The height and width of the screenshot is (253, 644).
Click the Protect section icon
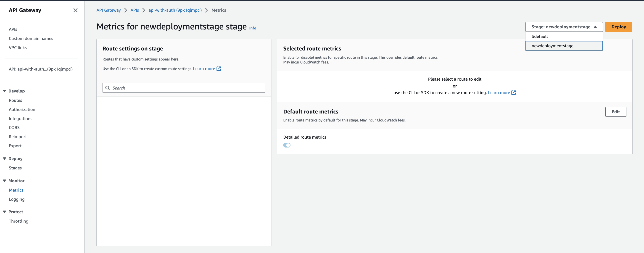5,212
